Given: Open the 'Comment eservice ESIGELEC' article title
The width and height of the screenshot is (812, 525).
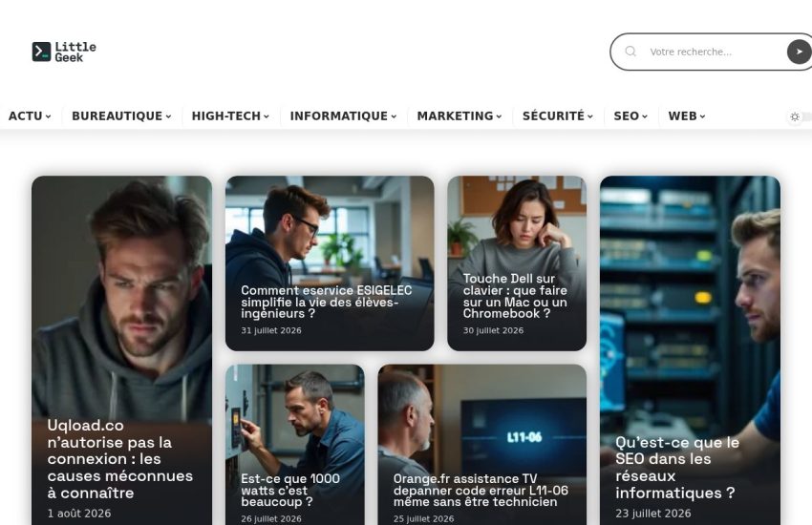Looking at the screenshot, I should click(x=327, y=302).
